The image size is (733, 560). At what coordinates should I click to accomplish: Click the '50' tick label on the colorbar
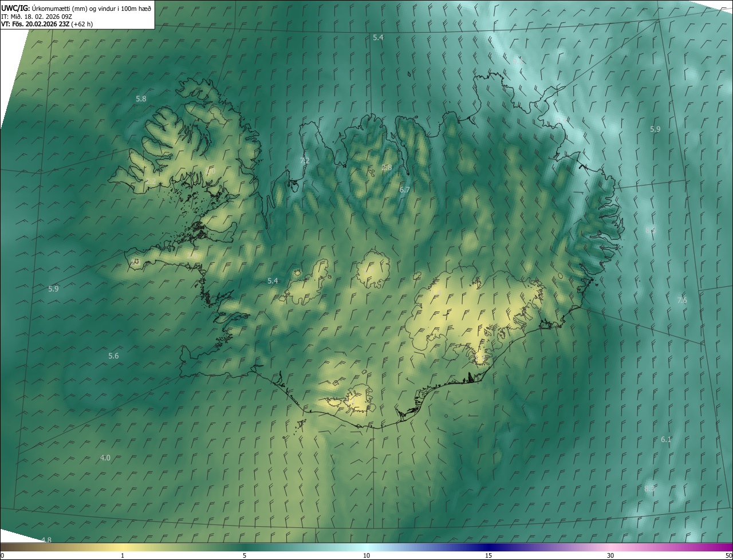tap(728, 556)
